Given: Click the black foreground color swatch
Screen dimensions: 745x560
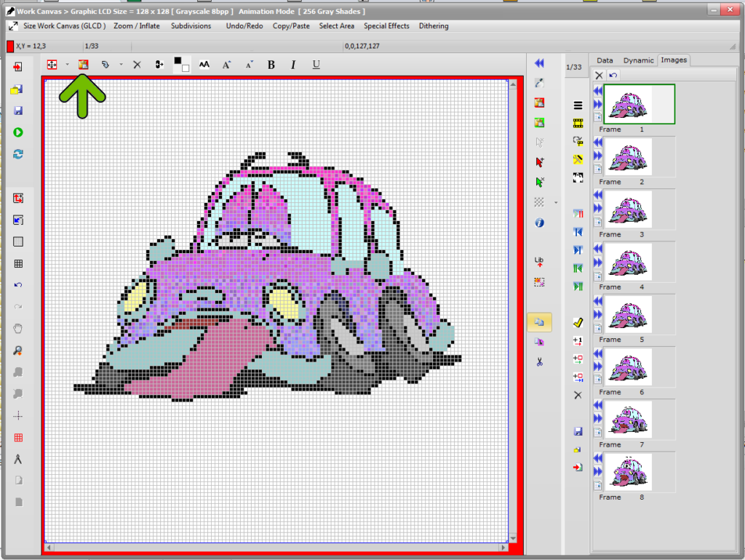Looking at the screenshot, I should 178,60.
